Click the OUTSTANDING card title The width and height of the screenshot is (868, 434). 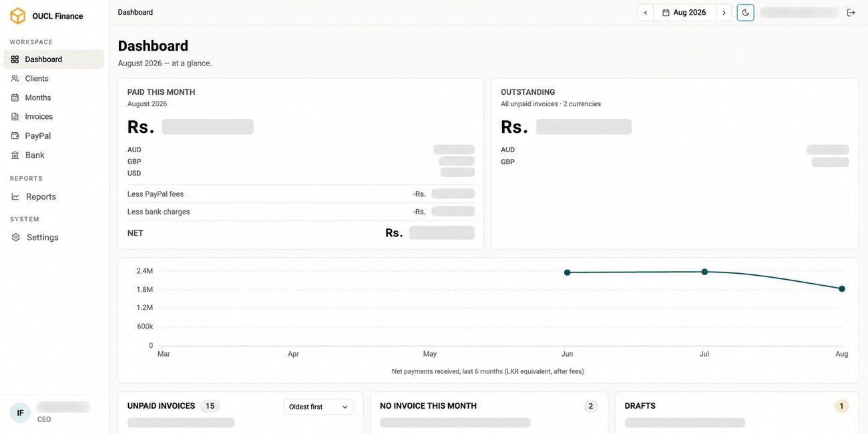(528, 92)
